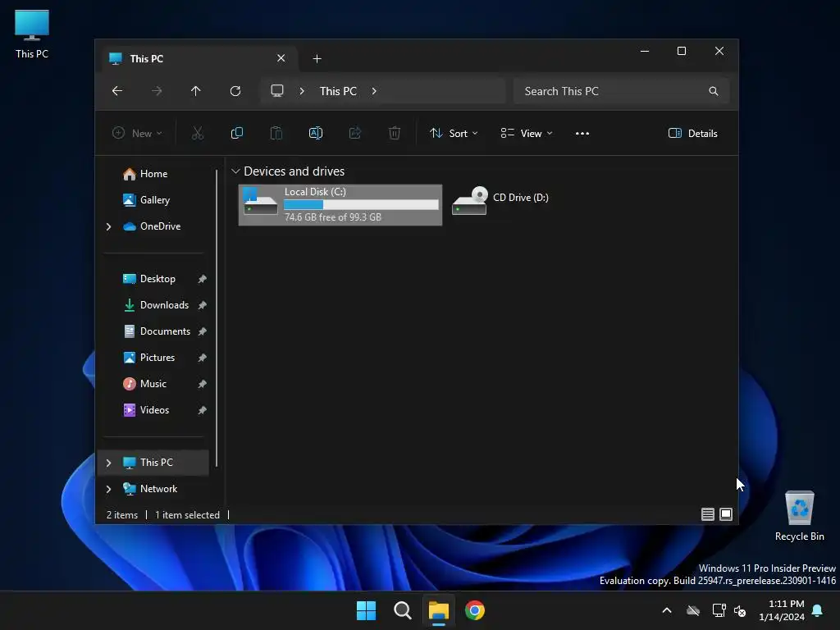Close the This PC tab
The width and height of the screenshot is (840, 630).
(281, 58)
